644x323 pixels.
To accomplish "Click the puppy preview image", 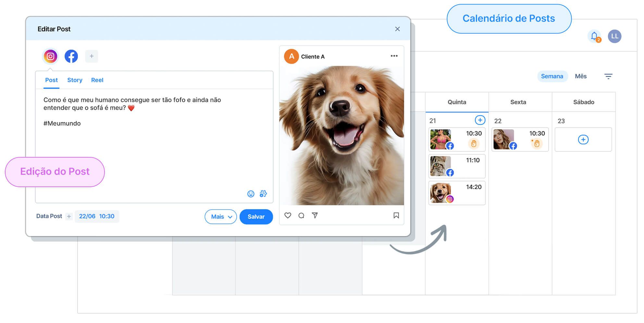I will pyautogui.click(x=341, y=136).
